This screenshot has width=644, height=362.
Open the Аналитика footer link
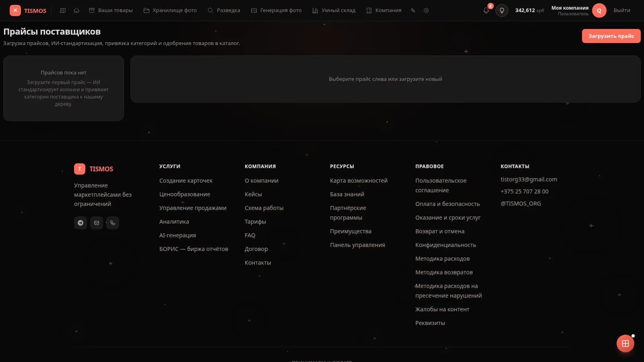[x=174, y=222]
